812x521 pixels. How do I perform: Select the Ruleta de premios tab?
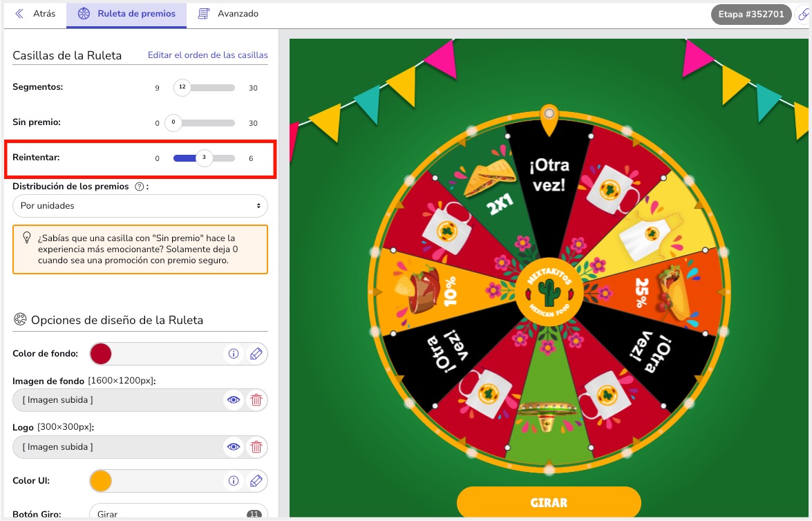[126, 13]
